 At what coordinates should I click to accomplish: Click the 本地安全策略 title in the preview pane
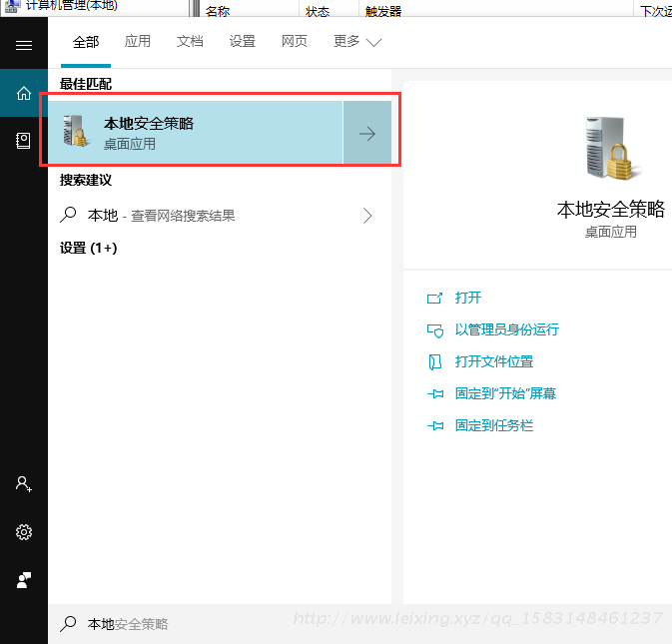[611, 210]
